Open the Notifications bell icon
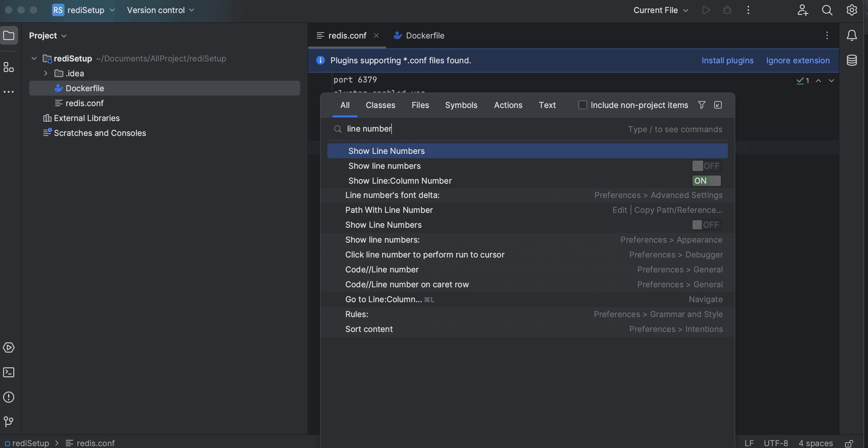 (852, 35)
